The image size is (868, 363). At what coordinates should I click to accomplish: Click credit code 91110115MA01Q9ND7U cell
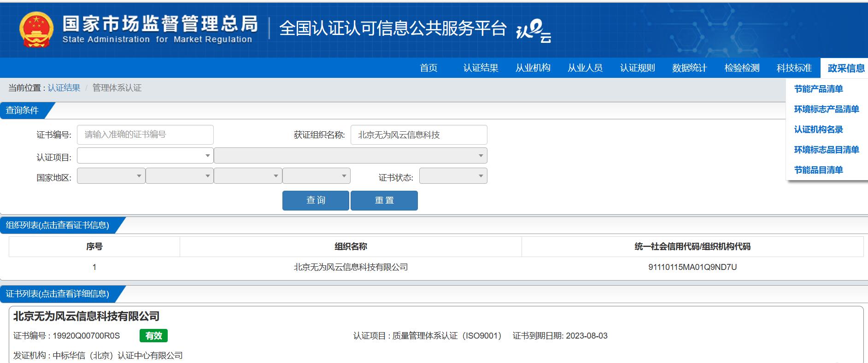[692, 267]
